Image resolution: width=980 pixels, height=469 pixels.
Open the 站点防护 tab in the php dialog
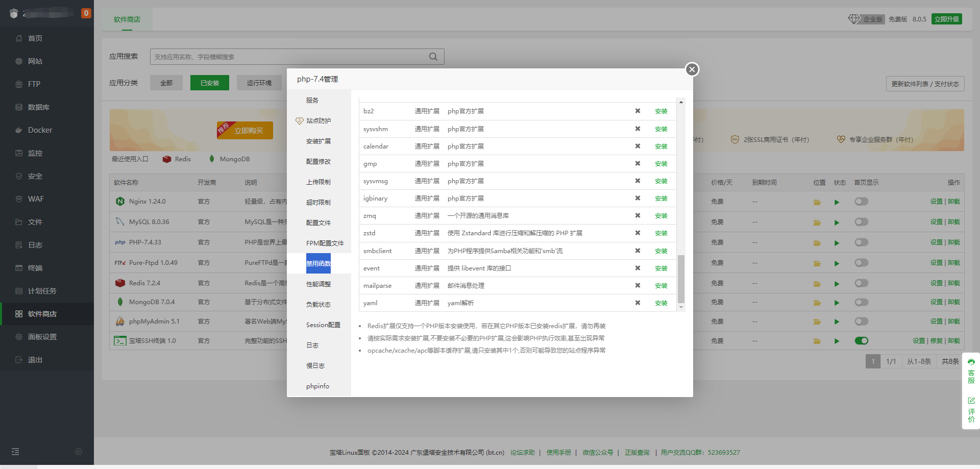[x=319, y=121]
